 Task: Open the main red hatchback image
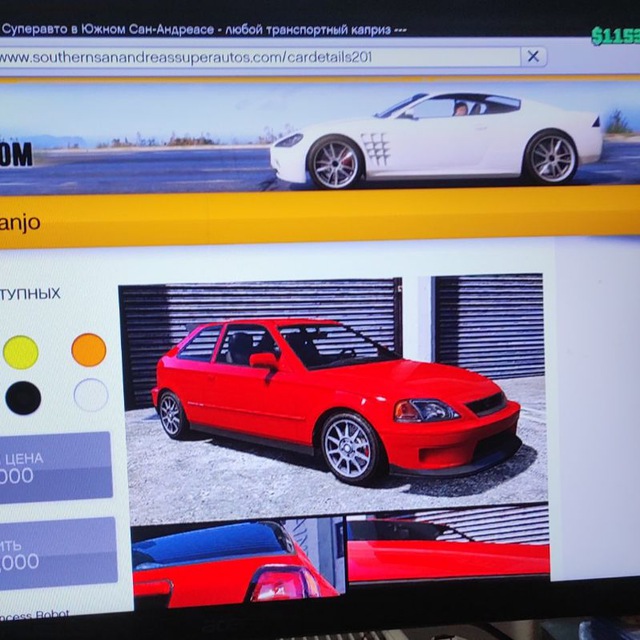pyautogui.click(x=334, y=398)
